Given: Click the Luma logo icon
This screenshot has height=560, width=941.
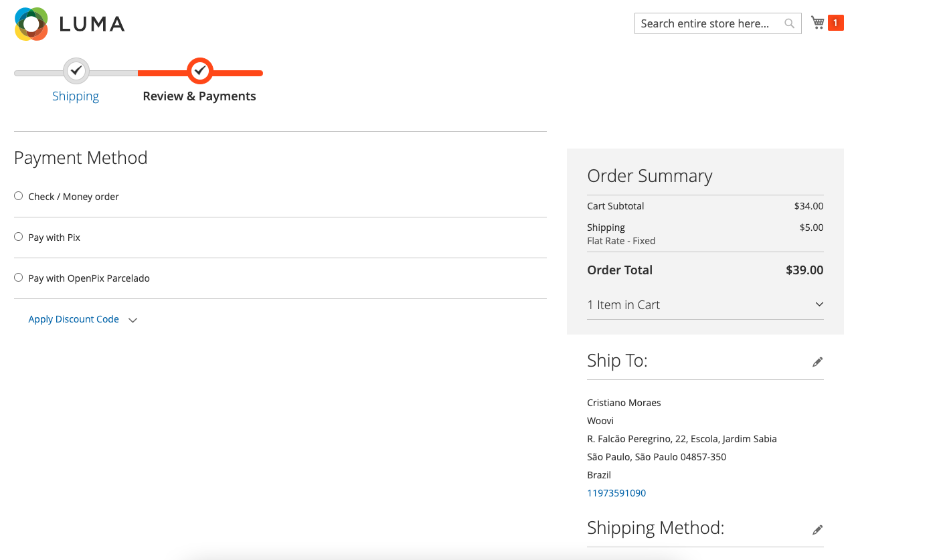Looking at the screenshot, I should point(31,24).
